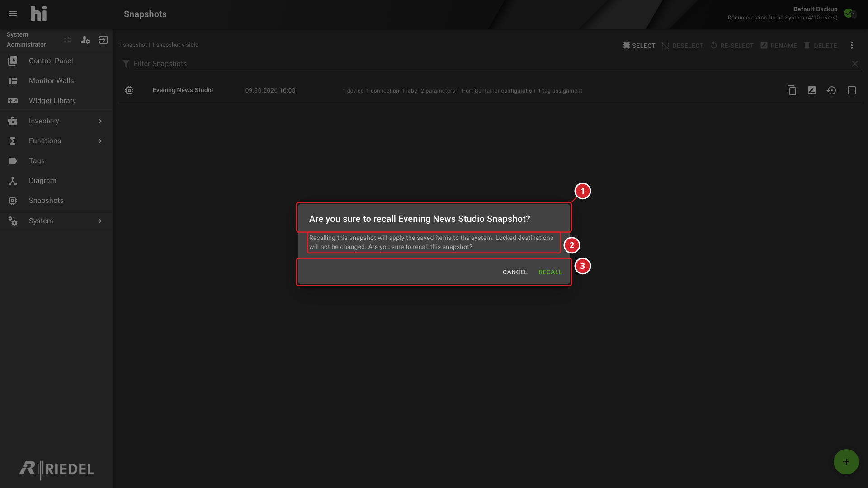Click the Monitor Walls icon
This screenshot has width=868, height=488.
(x=13, y=81)
